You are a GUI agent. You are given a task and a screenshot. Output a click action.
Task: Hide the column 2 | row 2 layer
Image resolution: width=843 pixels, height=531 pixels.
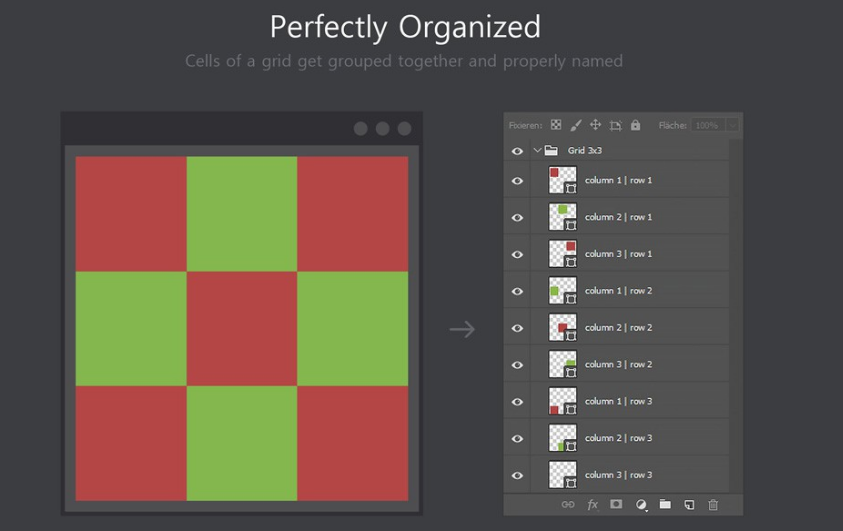[x=517, y=328]
